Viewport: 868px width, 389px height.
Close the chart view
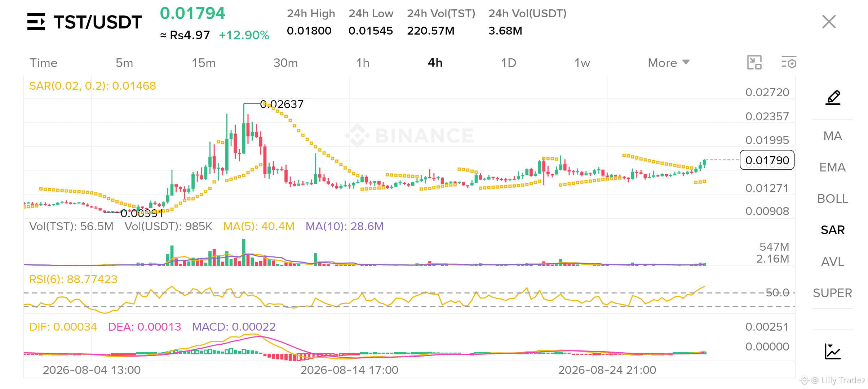[x=829, y=22]
